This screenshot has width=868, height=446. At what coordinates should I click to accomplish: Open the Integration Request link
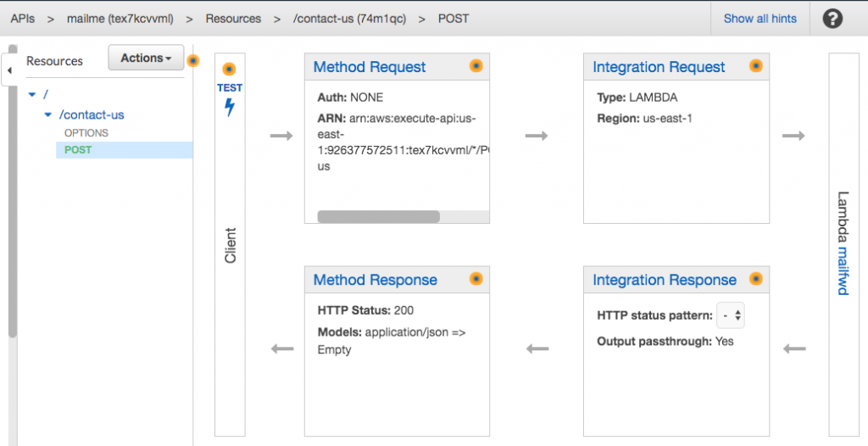[659, 67]
